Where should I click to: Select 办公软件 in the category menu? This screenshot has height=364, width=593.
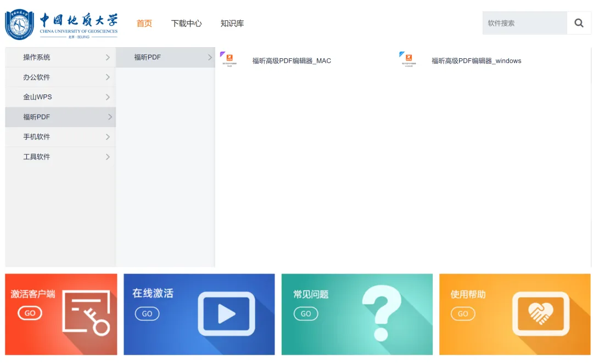pos(60,77)
